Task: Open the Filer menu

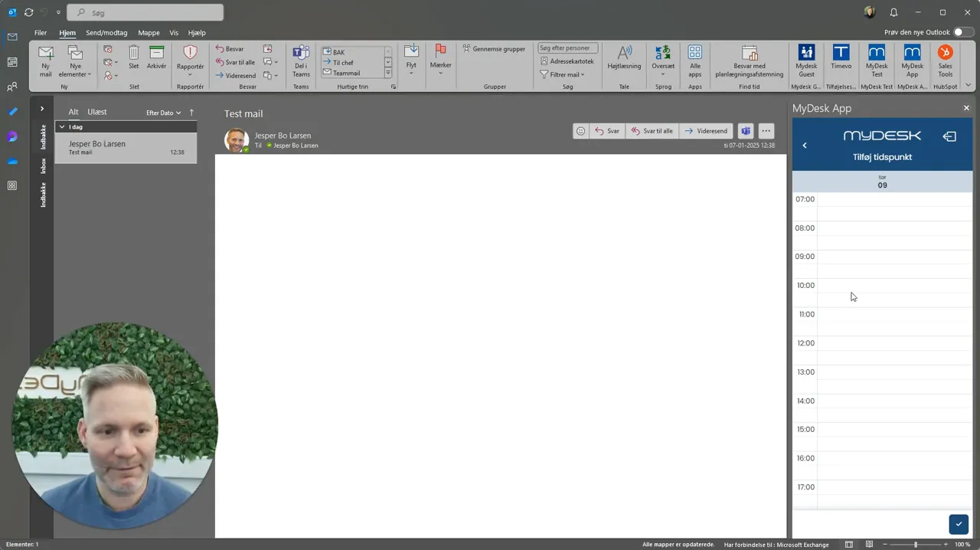Action: [41, 33]
